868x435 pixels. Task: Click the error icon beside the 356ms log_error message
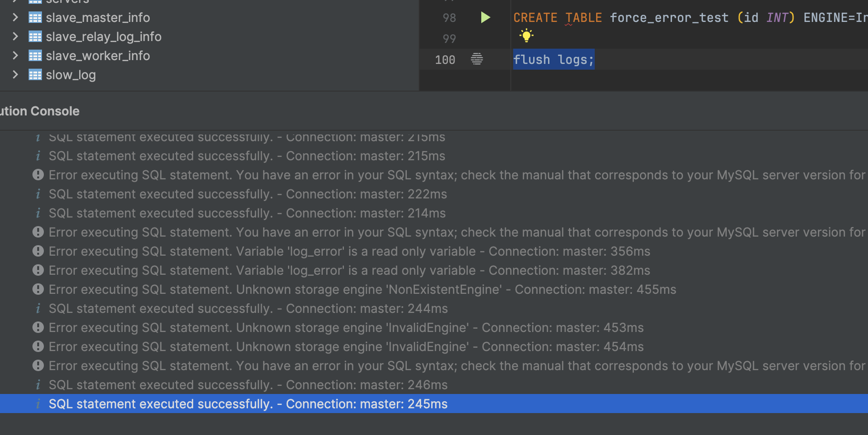(x=38, y=251)
